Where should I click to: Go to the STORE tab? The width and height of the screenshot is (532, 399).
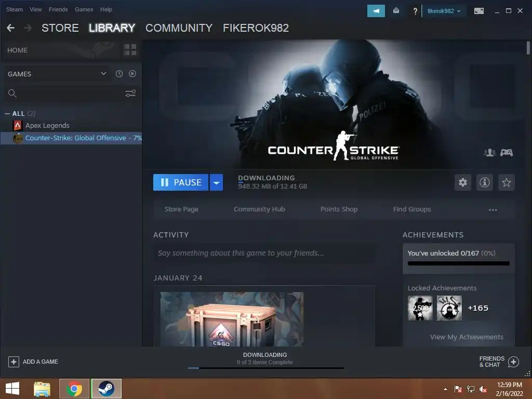[60, 28]
